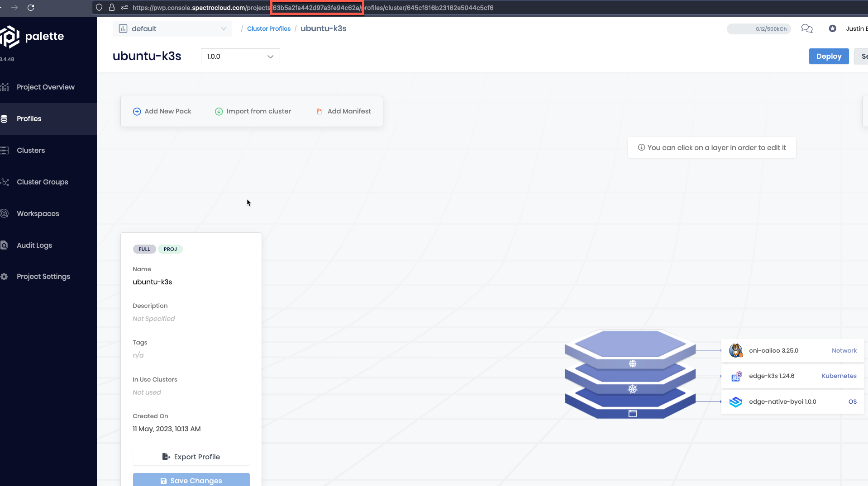Click the Clusters sidebar icon
868x486 pixels.
click(x=4, y=150)
